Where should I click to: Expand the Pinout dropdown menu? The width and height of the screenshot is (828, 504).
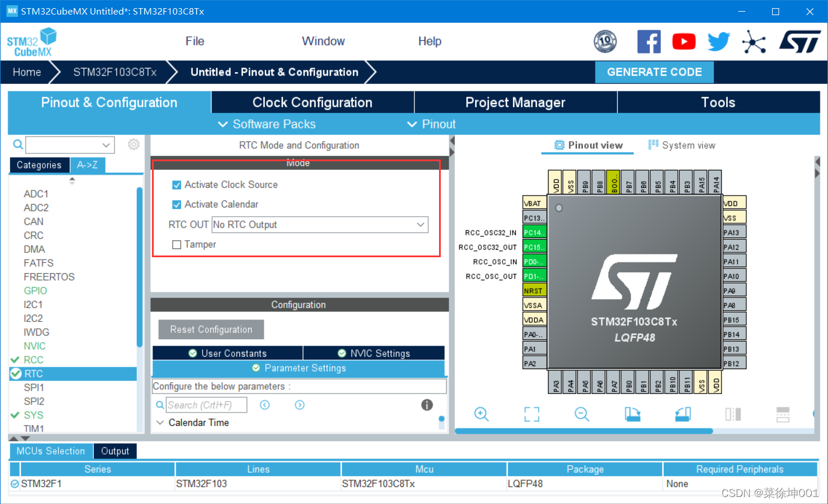pyautogui.click(x=431, y=124)
